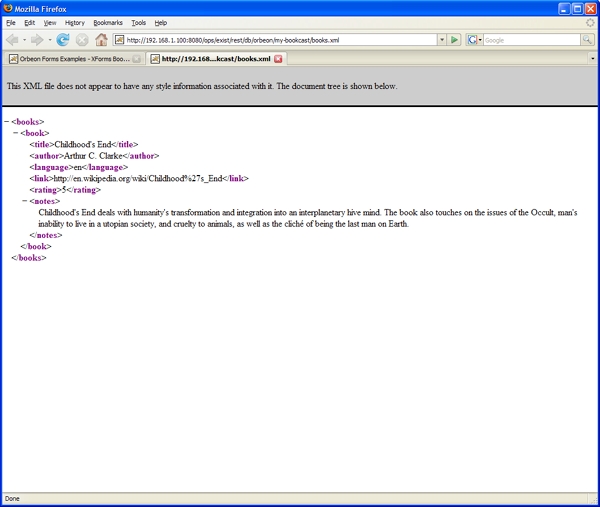The width and height of the screenshot is (600, 507).
Task: Close the Orbeon Forms Examples tab
Action: coord(137,59)
